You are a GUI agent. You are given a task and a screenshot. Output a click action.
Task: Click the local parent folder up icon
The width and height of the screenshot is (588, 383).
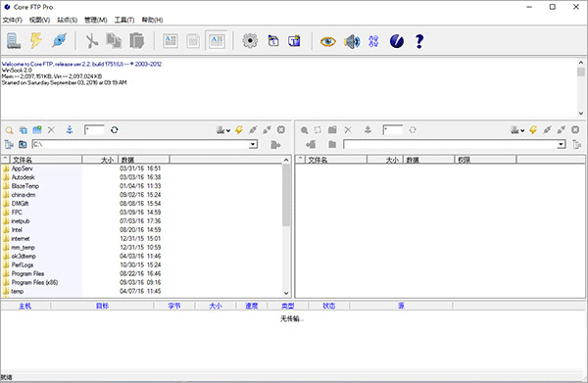(x=23, y=144)
